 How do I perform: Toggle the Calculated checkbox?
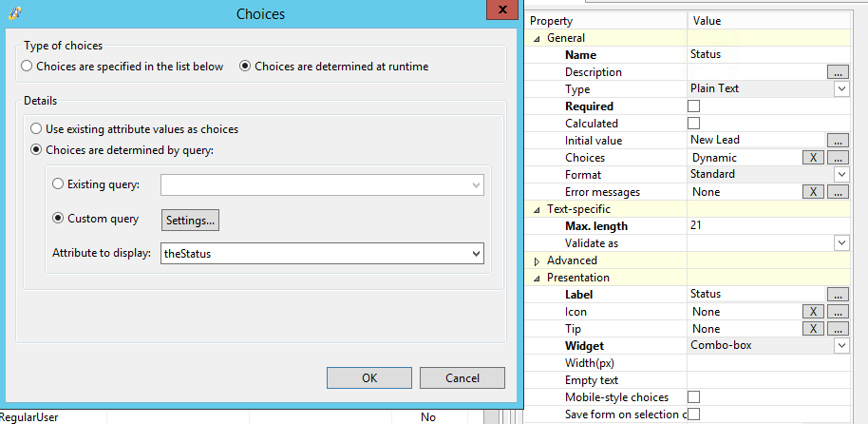[x=693, y=123]
